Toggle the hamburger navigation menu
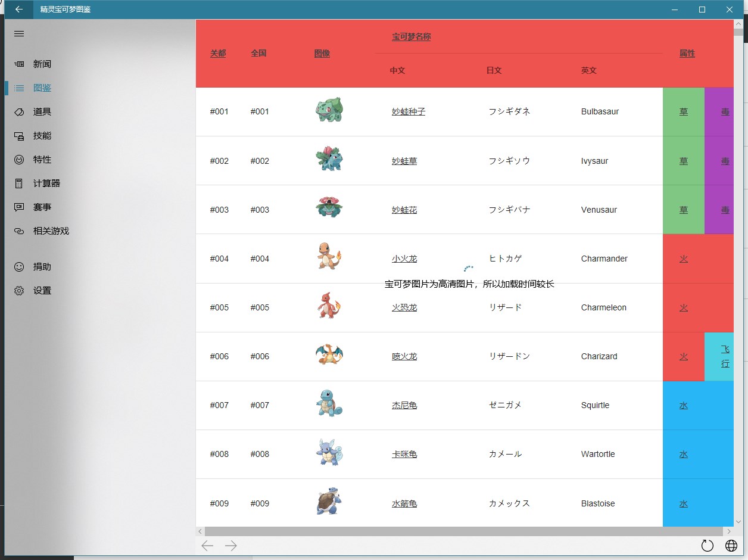 [x=19, y=34]
